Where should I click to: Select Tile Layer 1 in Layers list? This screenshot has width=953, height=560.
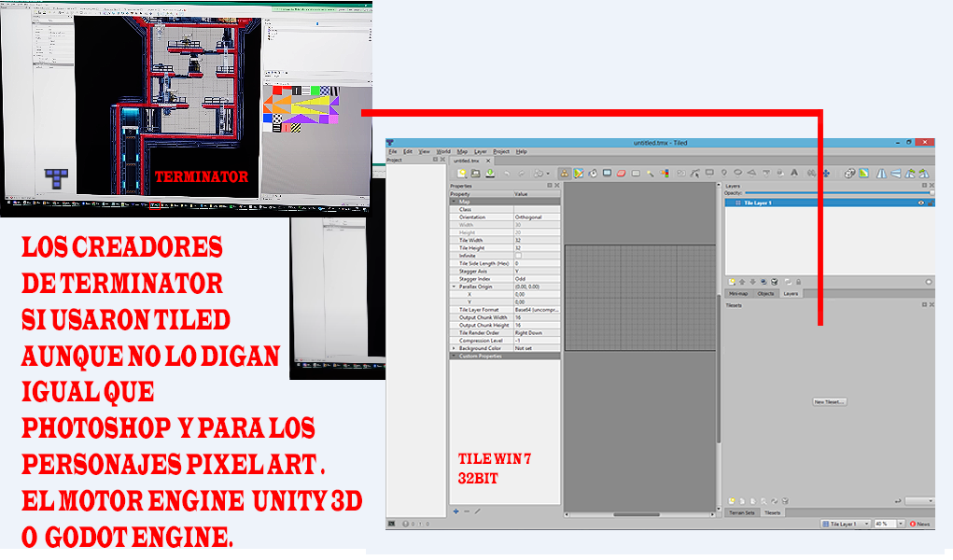pyautogui.click(x=830, y=203)
